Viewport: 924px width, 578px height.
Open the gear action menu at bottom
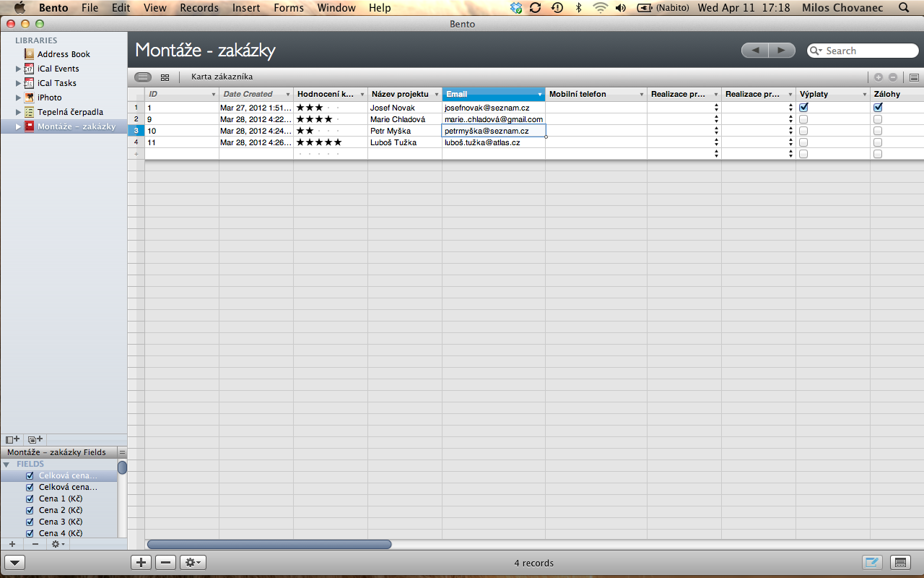[193, 563]
